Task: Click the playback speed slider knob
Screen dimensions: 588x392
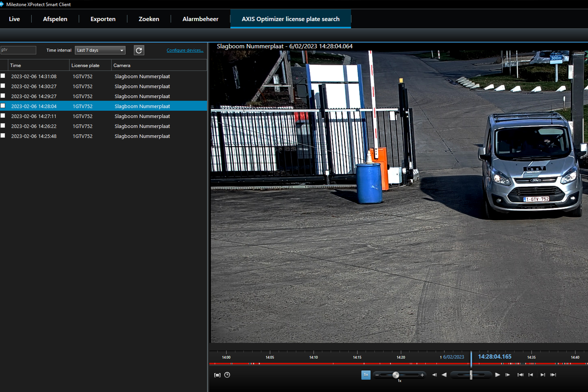Action: click(395, 375)
